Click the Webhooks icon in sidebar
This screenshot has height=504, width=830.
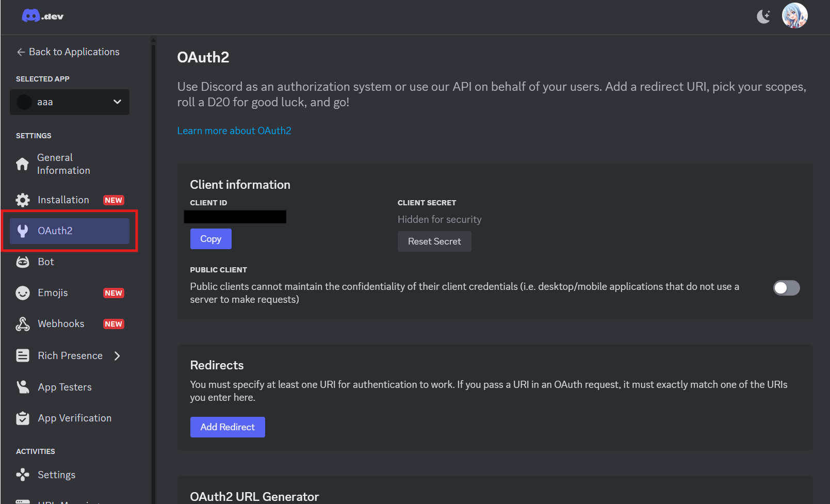[x=23, y=324]
